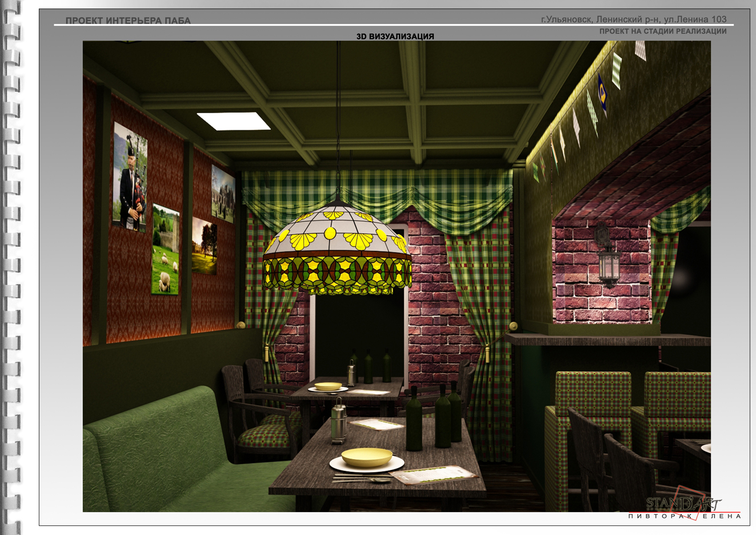Select the address line "г.Ульяновск, Ленинский р-н, ул.Ленина 103"
756x535 pixels.
(634, 19)
